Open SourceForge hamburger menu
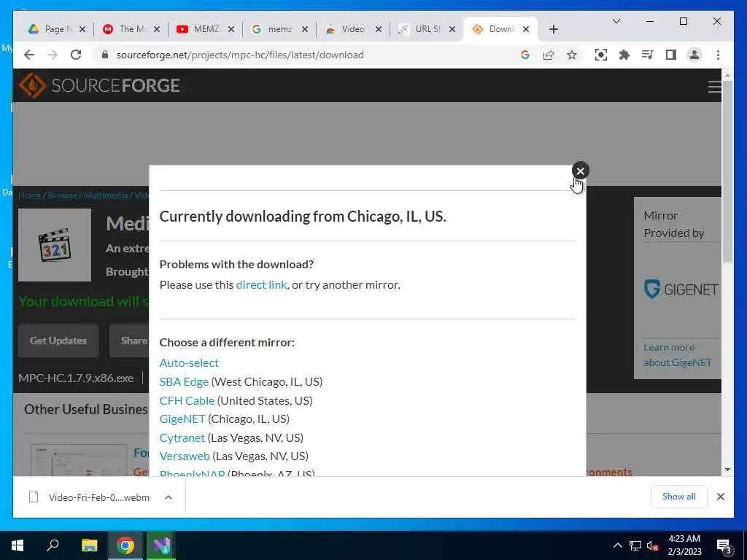This screenshot has width=747, height=560. (x=714, y=86)
